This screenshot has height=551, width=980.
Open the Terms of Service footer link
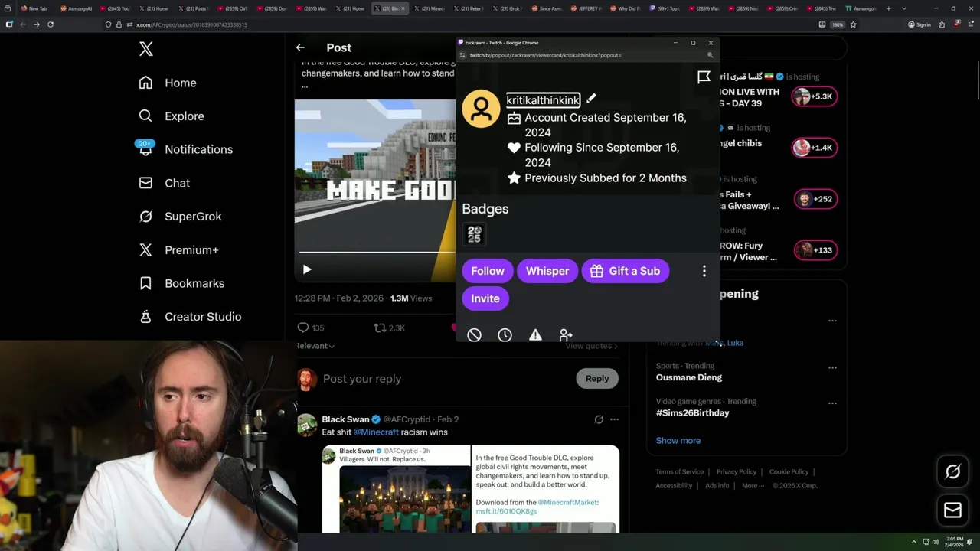point(679,472)
